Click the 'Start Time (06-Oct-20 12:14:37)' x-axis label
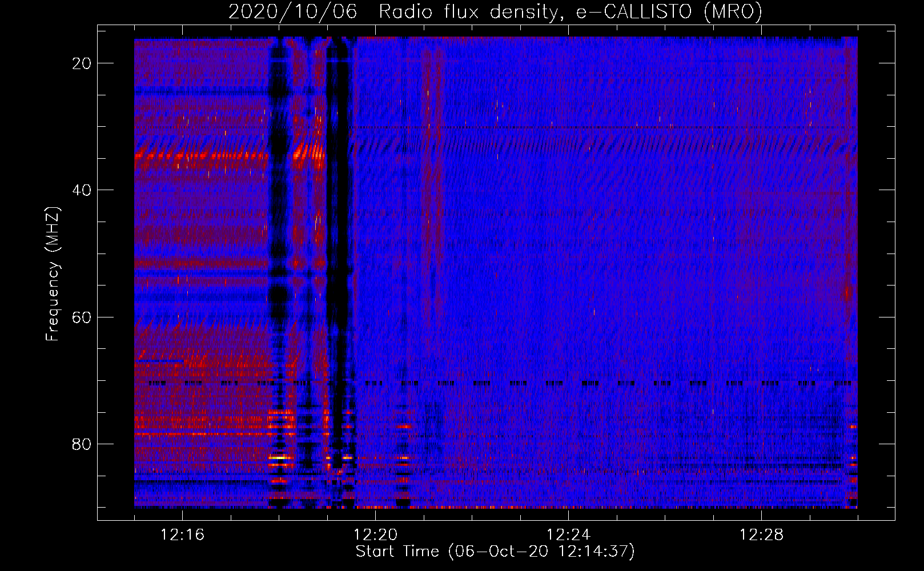This screenshot has width=924, height=571. pyautogui.click(x=495, y=552)
